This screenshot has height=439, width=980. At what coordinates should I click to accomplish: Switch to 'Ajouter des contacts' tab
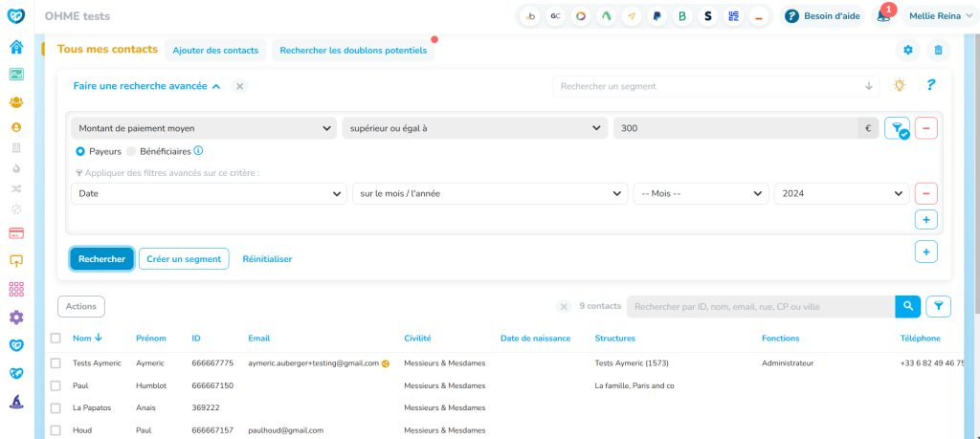(214, 51)
